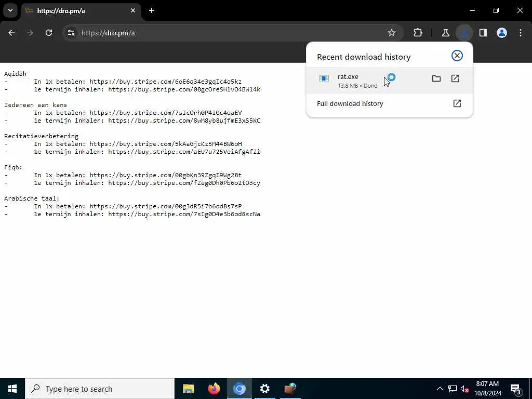Open the side panel icon
This screenshot has width=532, height=399.
click(x=483, y=33)
